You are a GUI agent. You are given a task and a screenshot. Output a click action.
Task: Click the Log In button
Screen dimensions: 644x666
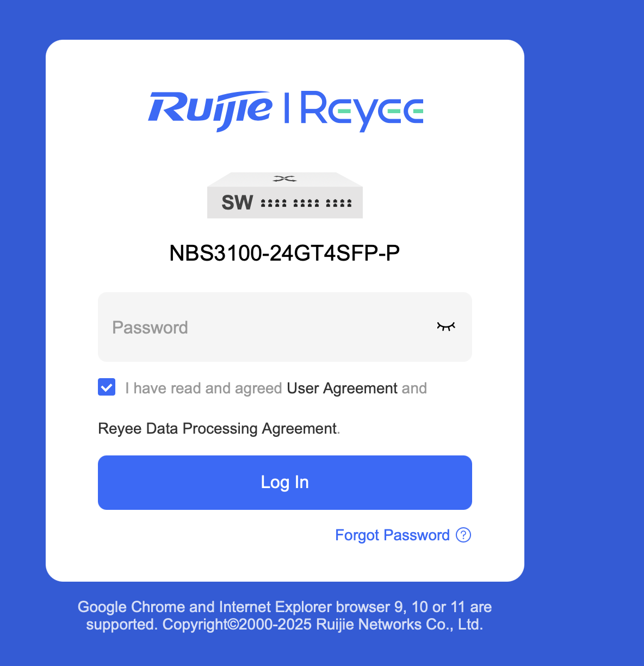(285, 483)
